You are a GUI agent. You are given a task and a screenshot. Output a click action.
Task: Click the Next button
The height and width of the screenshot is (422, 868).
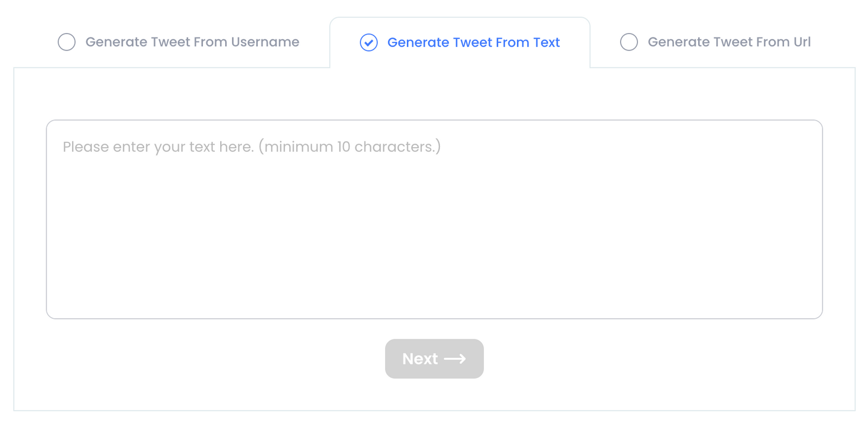pyautogui.click(x=434, y=358)
